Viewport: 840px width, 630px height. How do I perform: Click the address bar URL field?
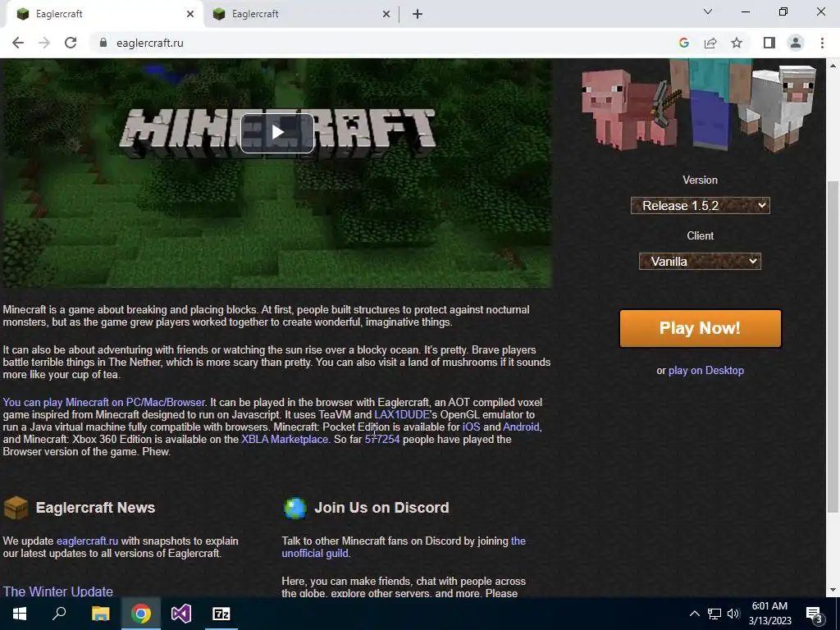coord(386,43)
